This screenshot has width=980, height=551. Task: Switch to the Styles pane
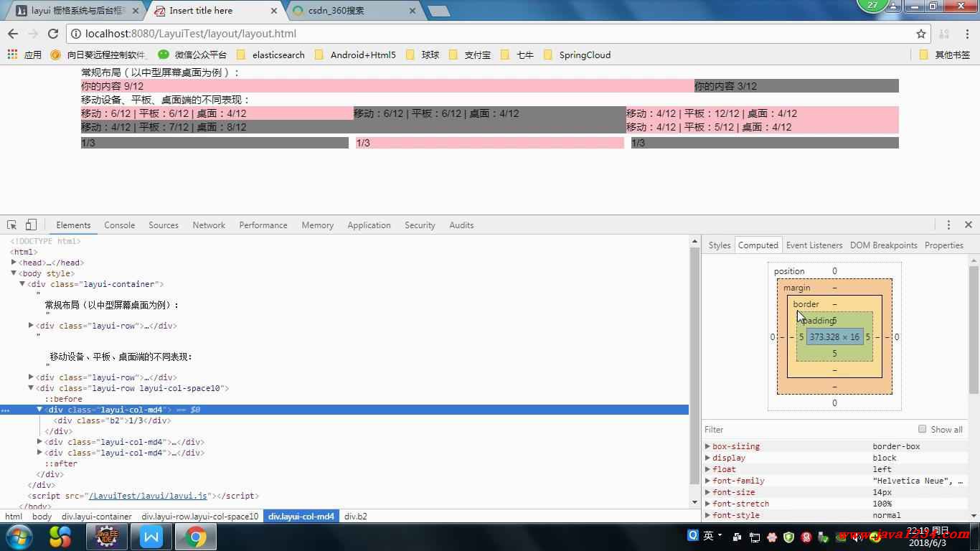point(720,245)
